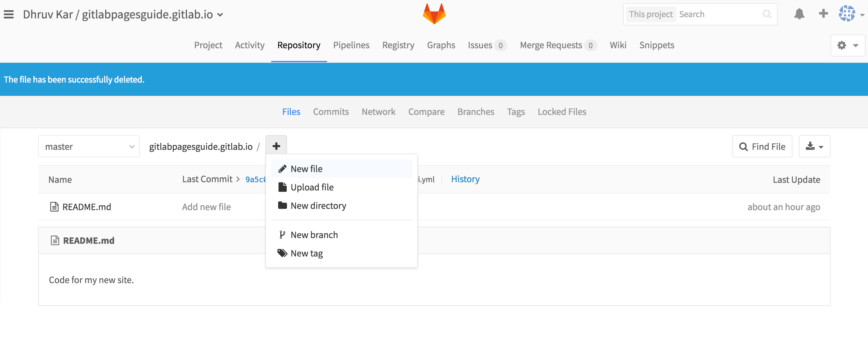This screenshot has height=339, width=868.
Task: Open the Pipelines tab
Action: (x=351, y=45)
